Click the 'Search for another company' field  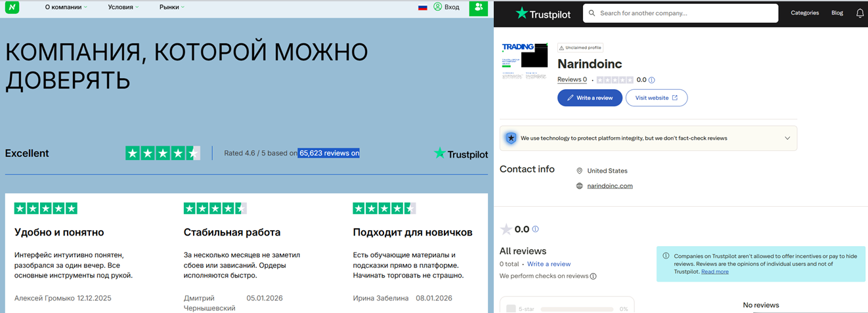click(x=680, y=13)
